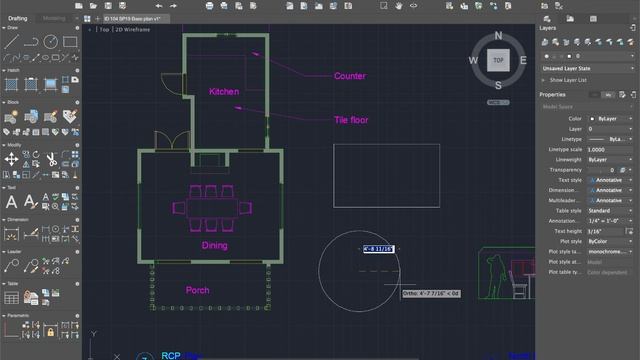
Task: Toggle transparency ByLayer icon
Action: (x=623, y=170)
